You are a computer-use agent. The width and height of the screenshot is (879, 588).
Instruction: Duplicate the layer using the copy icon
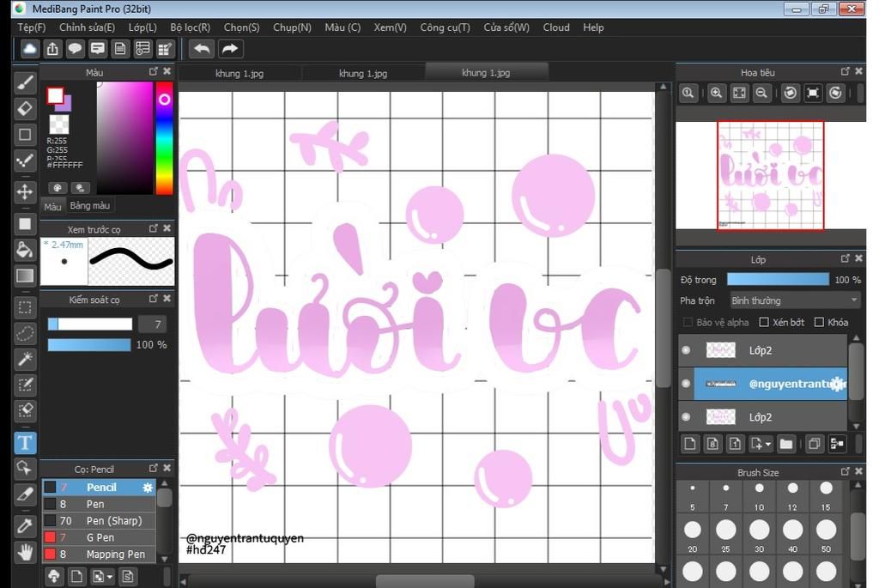(x=815, y=444)
